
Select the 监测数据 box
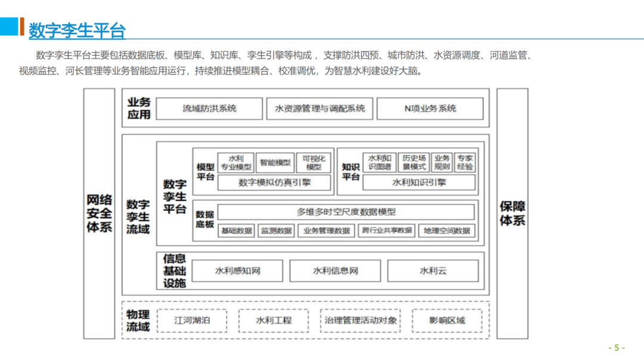click(276, 230)
